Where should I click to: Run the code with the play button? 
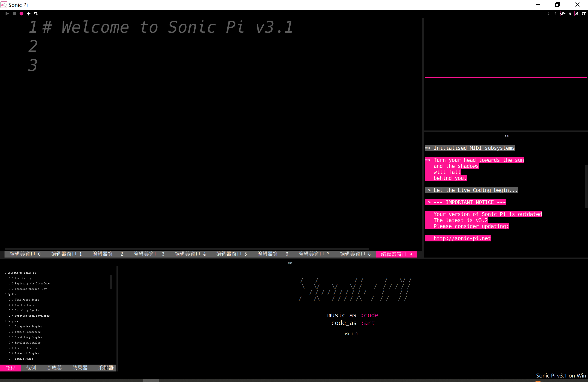(7, 14)
